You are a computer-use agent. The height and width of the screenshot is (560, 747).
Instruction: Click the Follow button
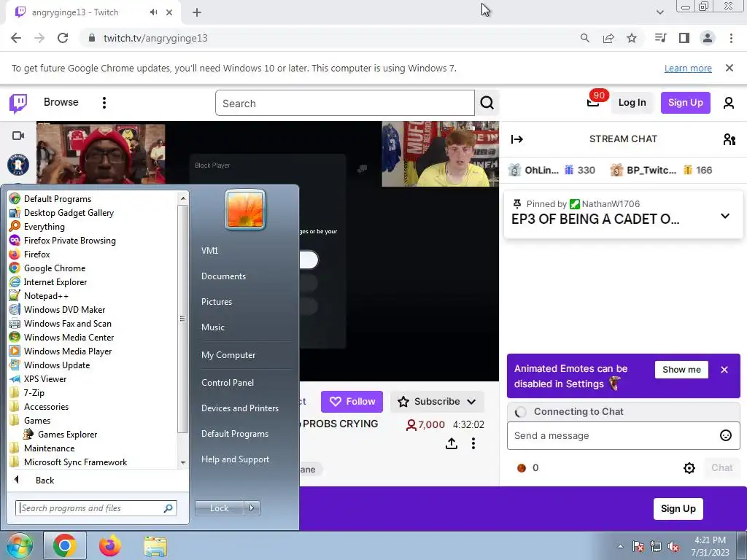(x=352, y=402)
